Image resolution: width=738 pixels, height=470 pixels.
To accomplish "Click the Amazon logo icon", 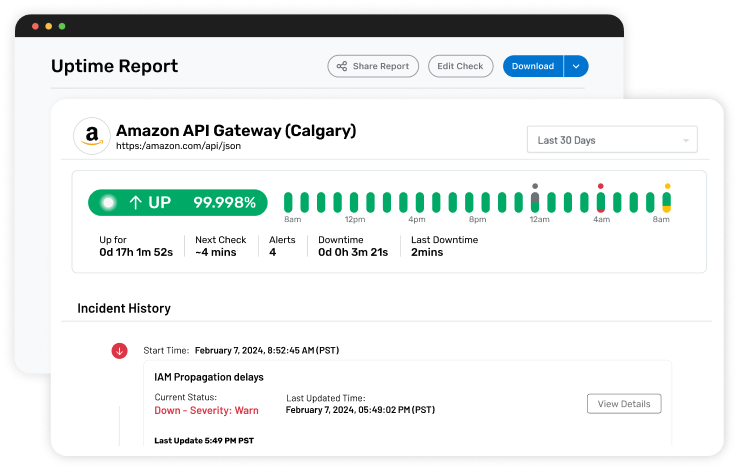I will [92, 136].
